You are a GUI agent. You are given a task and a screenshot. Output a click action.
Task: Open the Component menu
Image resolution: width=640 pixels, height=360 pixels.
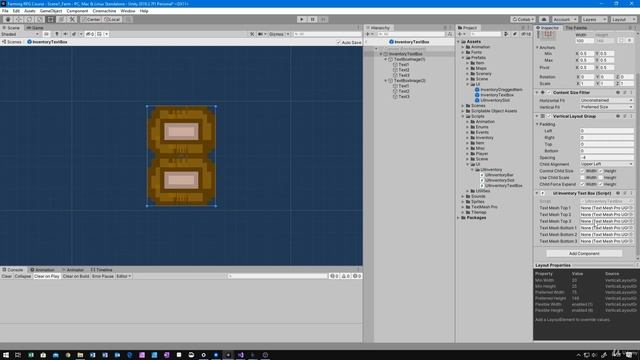[x=77, y=11]
